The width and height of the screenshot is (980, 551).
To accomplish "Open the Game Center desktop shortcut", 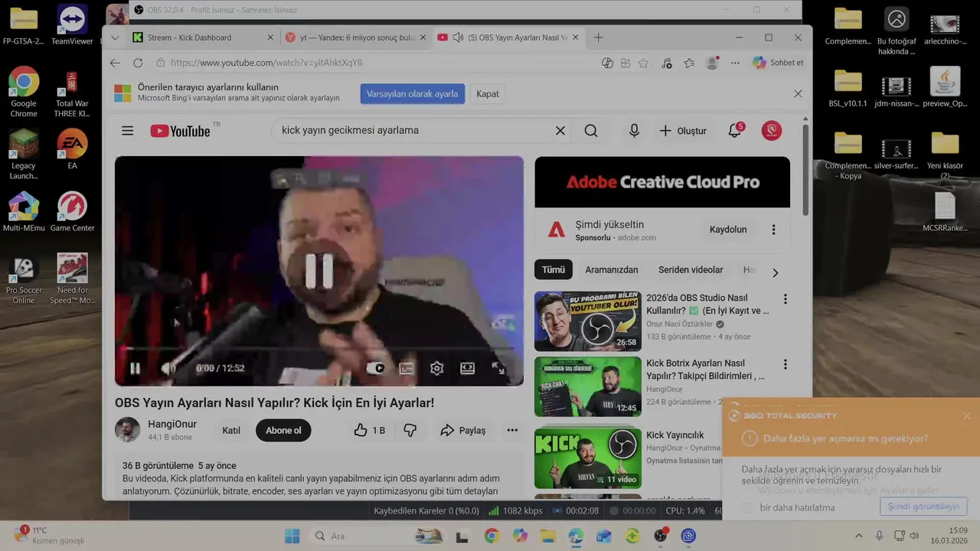I will tap(72, 212).
